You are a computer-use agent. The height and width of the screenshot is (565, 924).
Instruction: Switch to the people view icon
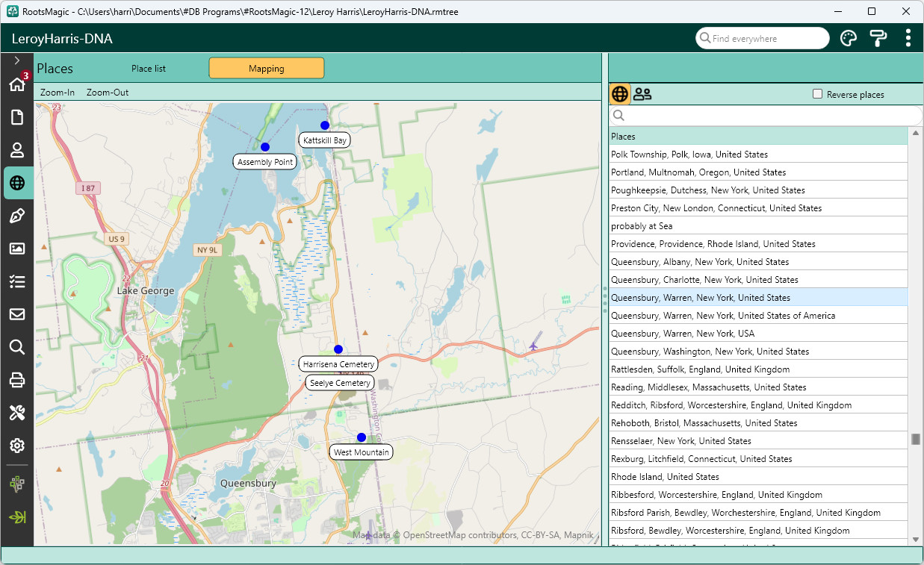tap(642, 94)
